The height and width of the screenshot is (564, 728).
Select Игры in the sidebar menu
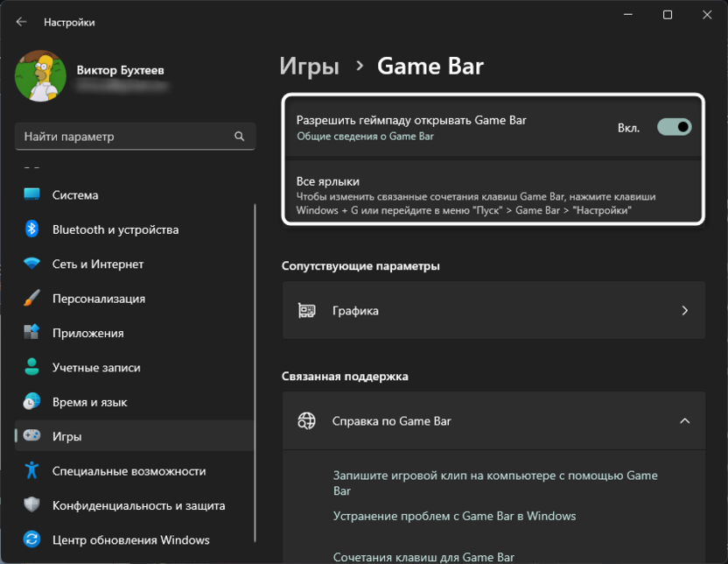tap(66, 436)
